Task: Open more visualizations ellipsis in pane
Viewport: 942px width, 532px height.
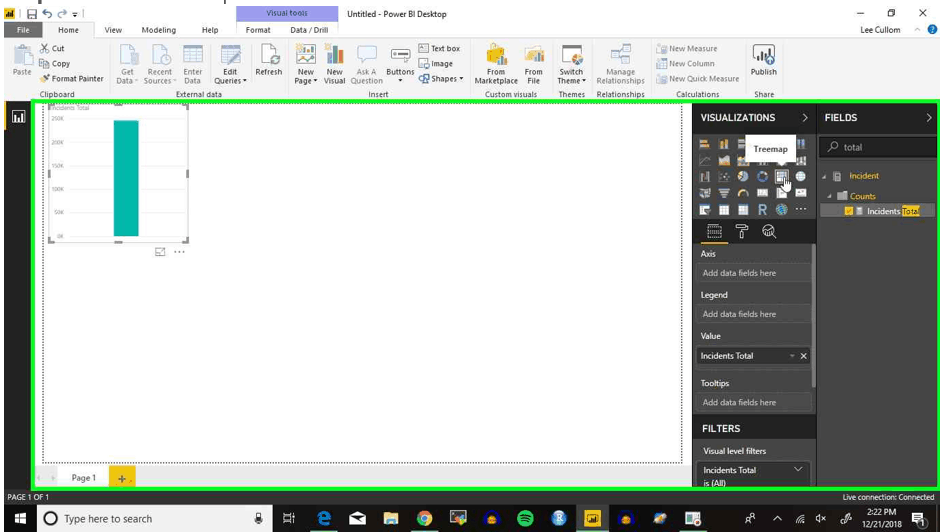Action: coord(801,209)
